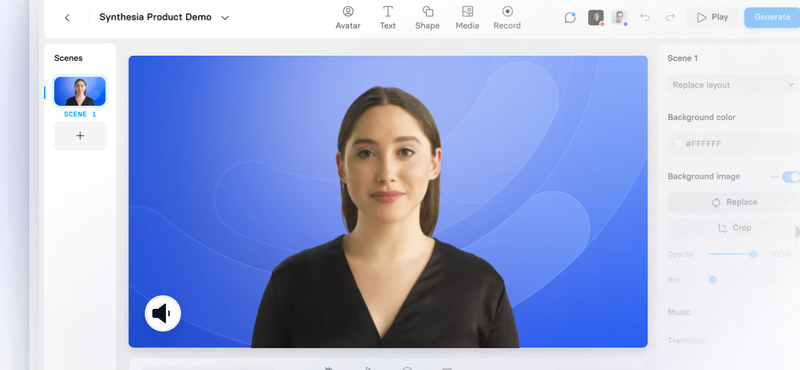This screenshot has width=800, height=370.
Task: Click the Record tool
Action: point(507,18)
